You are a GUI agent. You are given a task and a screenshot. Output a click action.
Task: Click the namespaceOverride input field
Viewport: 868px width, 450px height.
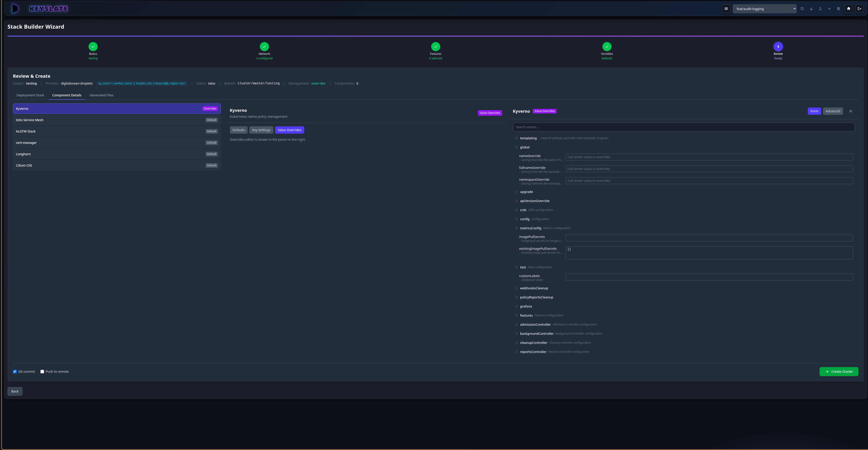(709, 181)
